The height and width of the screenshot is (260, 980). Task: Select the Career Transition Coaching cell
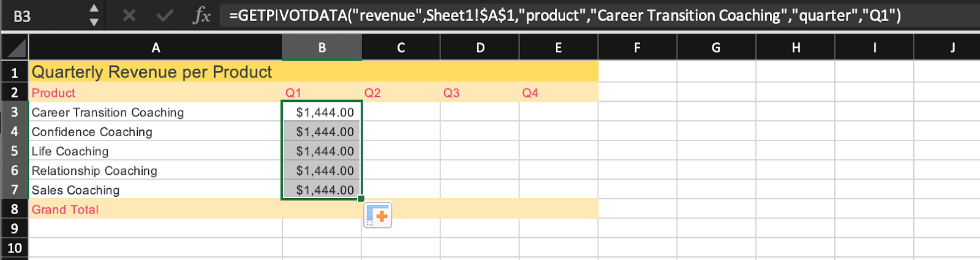click(155, 112)
